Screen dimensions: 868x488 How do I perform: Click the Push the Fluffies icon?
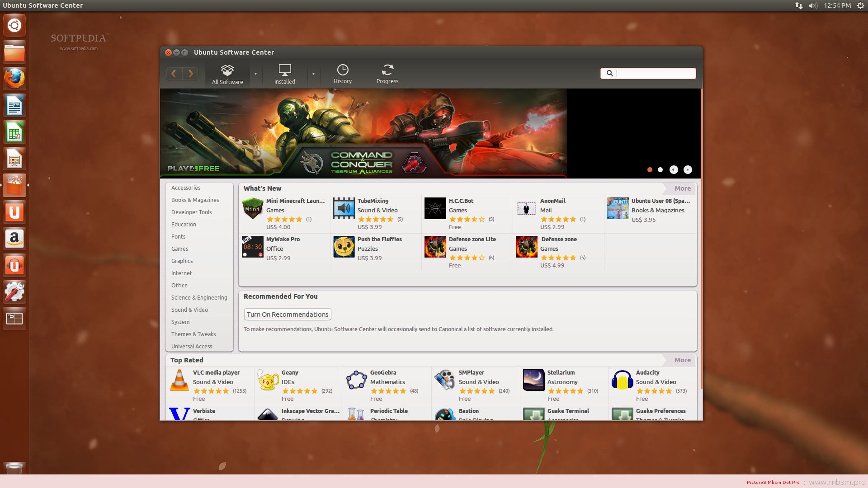click(344, 247)
